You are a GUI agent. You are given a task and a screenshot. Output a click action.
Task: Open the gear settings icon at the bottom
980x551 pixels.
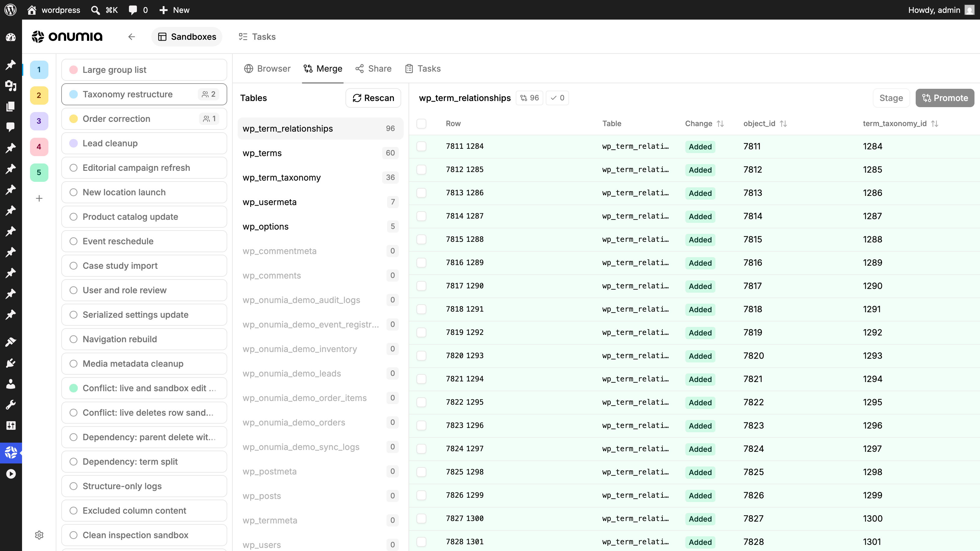tap(39, 535)
